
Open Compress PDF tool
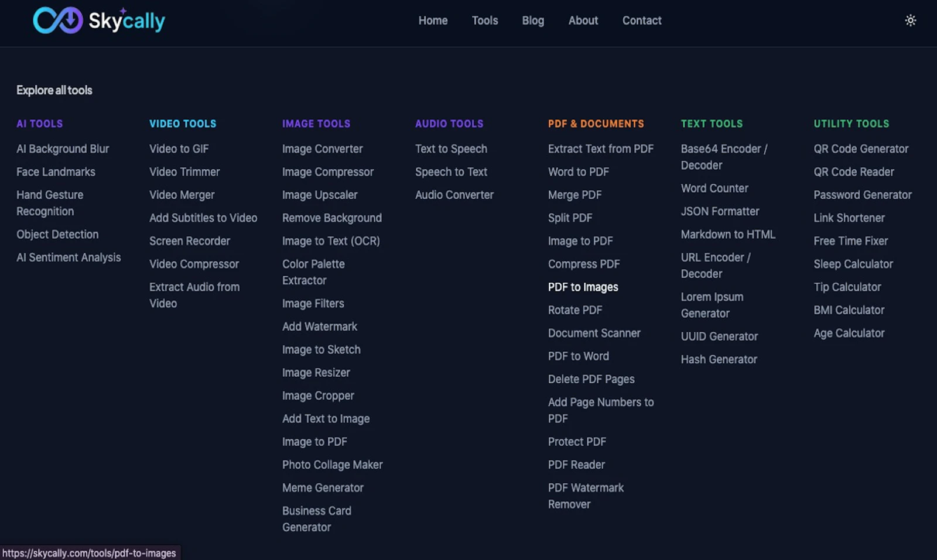(584, 264)
